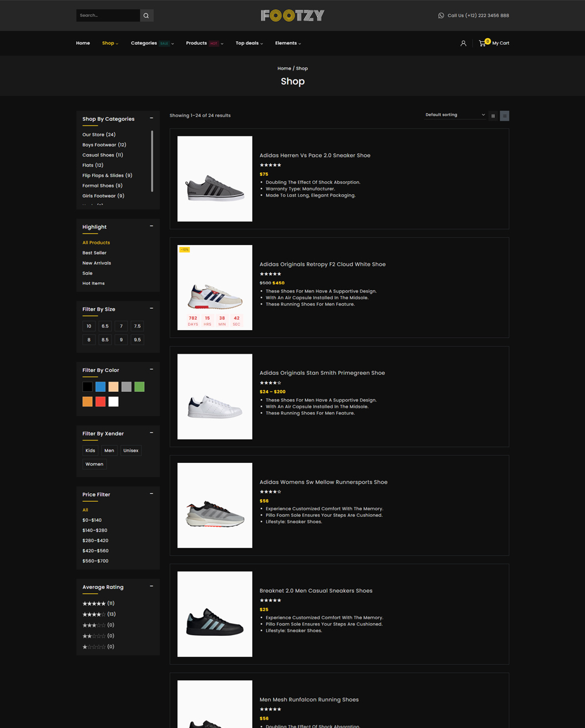Pick the red color swatch
Viewport: 585px width, 728px height.
coord(101,402)
